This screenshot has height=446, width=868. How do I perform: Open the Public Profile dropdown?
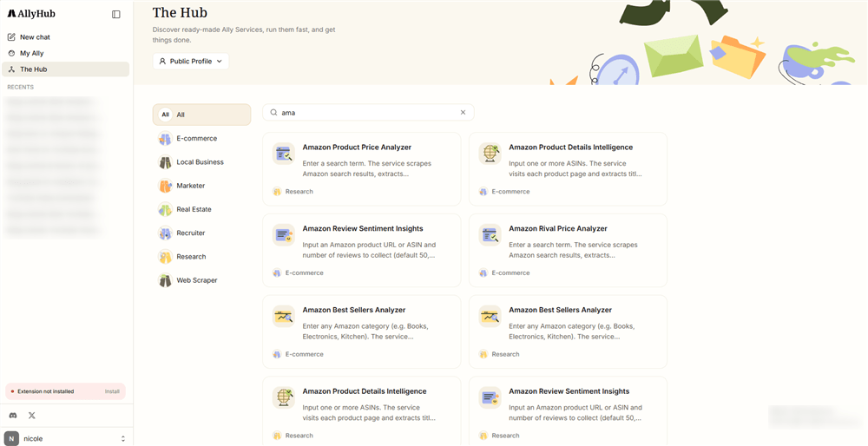pos(190,62)
